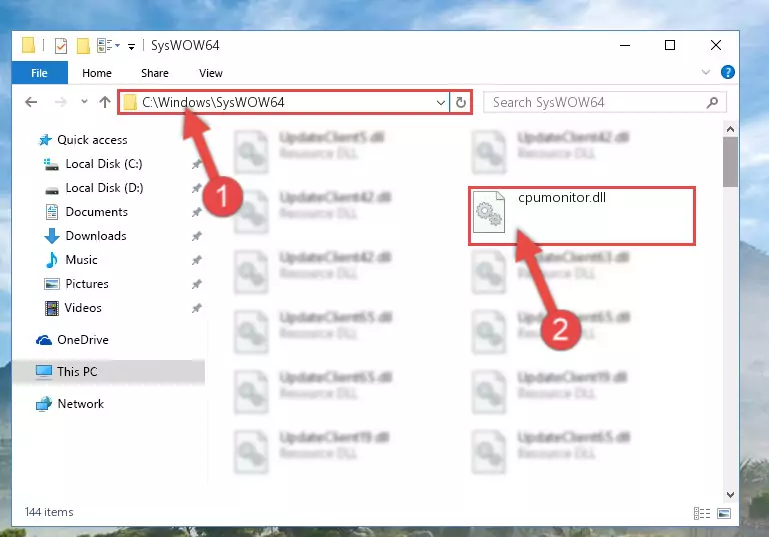The height and width of the screenshot is (537, 769).
Task: Click the pin icon next to Videos
Action: (197, 308)
